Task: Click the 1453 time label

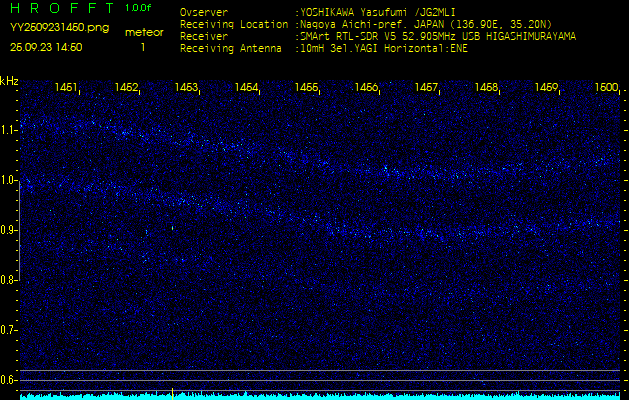Action: [187, 88]
